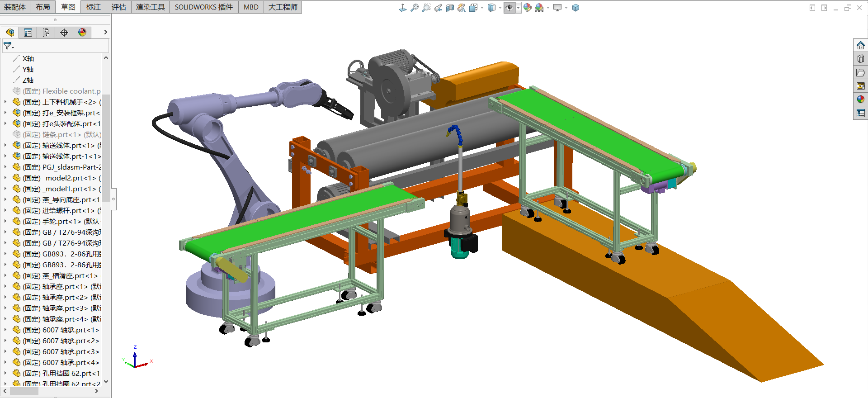This screenshot has height=398, width=868.
Task: Expand 上下料机械手<2> tree node
Action: [5, 102]
